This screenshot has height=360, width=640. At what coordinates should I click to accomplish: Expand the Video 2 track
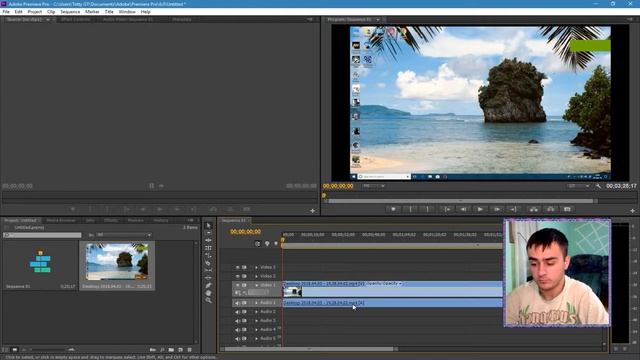pyautogui.click(x=256, y=276)
